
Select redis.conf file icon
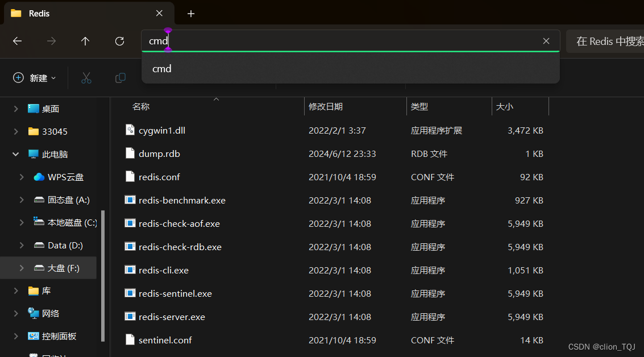click(130, 177)
